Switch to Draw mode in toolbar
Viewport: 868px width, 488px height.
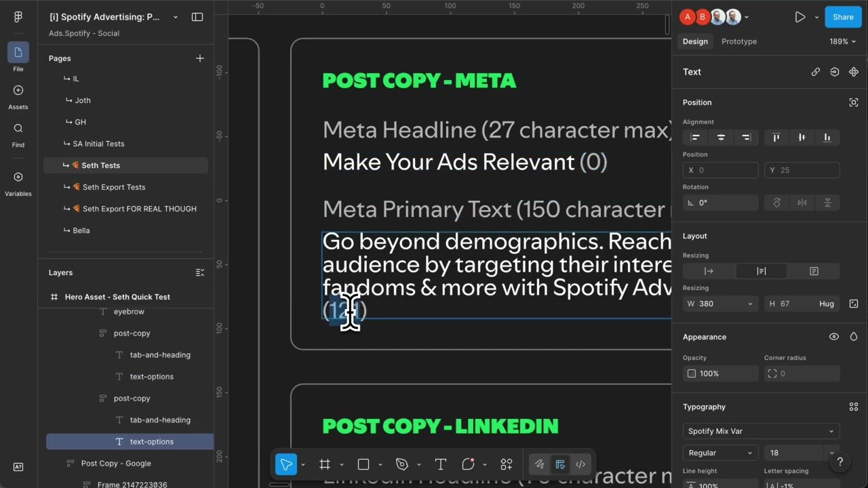[x=540, y=464]
